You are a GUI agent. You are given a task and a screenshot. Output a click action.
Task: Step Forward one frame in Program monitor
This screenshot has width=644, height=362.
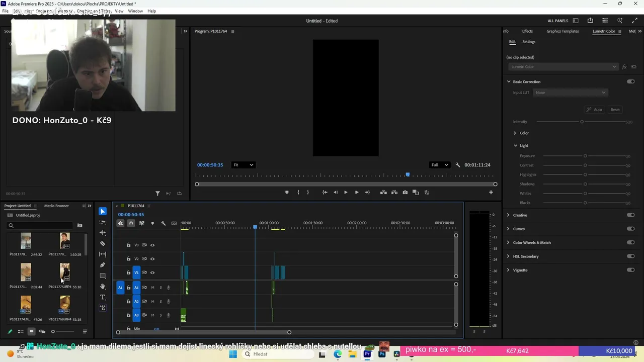point(356,193)
